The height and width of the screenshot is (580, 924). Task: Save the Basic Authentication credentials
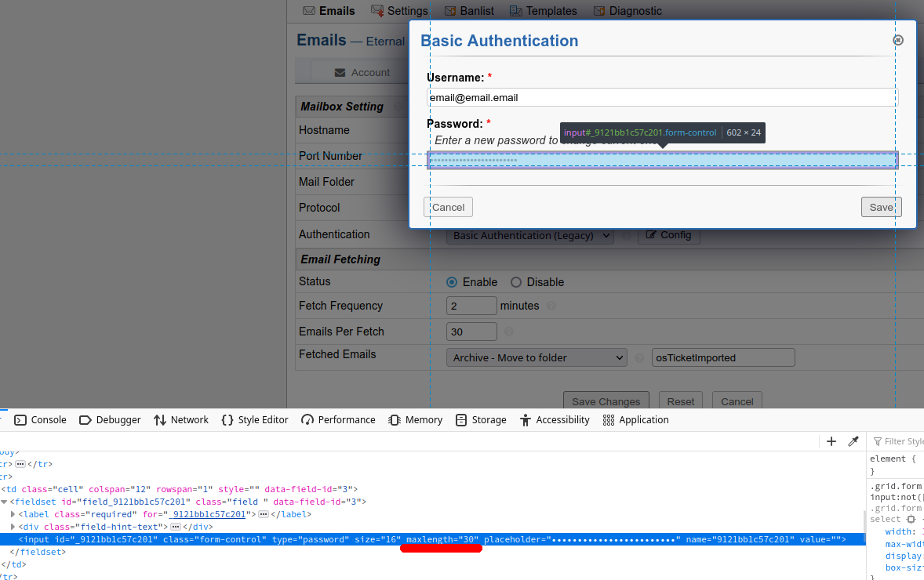[881, 207]
